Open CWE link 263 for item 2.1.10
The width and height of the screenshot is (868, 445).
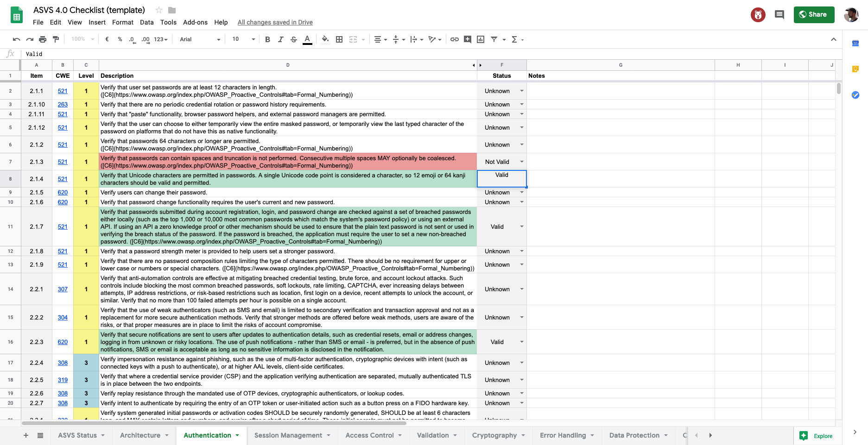(x=63, y=105)
